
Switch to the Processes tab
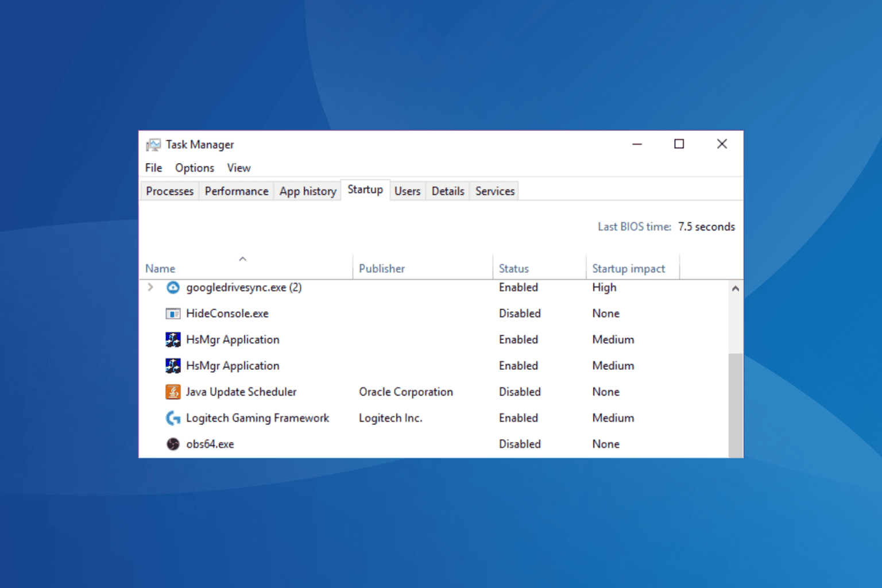pyautogui.click(x=169, y=191)
